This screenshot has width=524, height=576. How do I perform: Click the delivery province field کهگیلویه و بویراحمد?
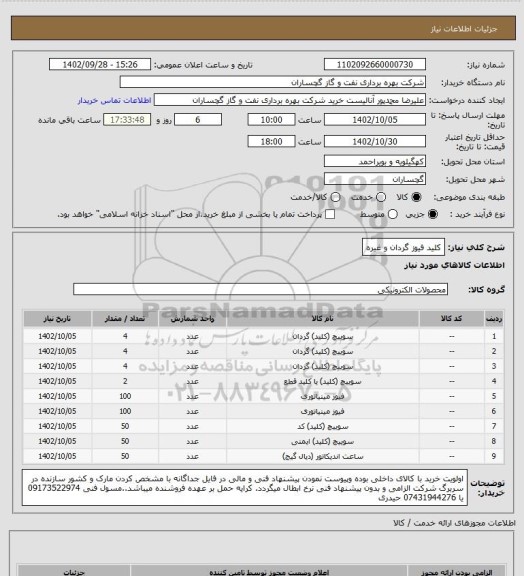click(375, 161)
